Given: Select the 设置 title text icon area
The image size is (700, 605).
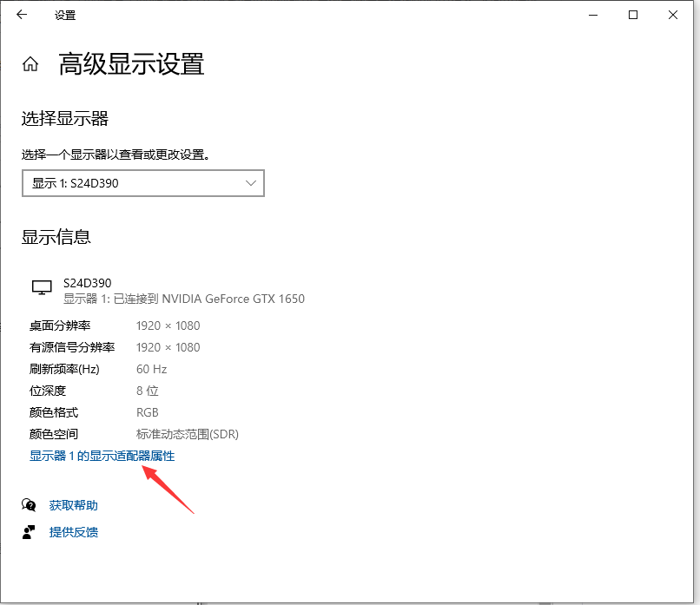Looking at the screenshot, I should pyautogui.click(x=66, y=15).
